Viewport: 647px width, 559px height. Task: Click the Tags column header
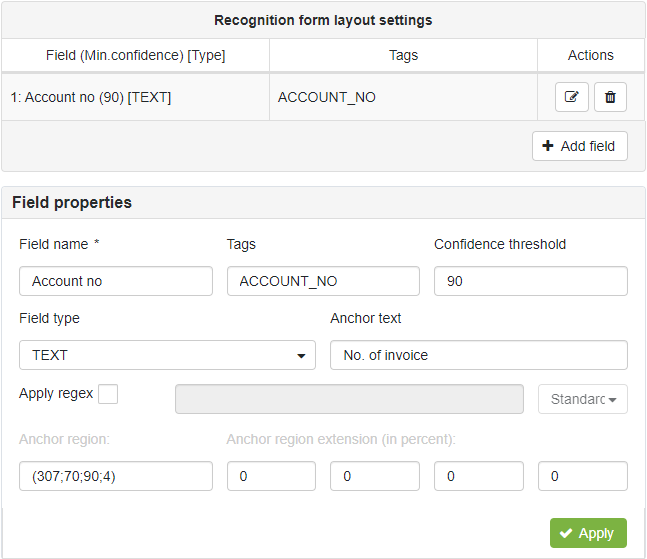(x=404, y=55)
